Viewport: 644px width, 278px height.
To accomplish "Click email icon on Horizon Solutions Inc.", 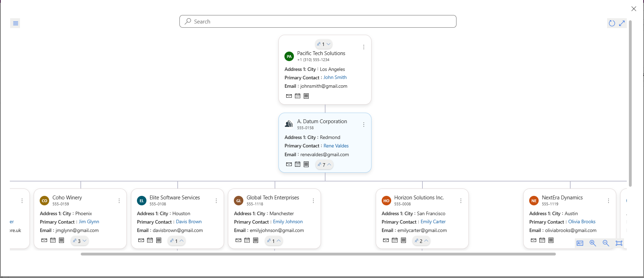I will coord(386,240).
